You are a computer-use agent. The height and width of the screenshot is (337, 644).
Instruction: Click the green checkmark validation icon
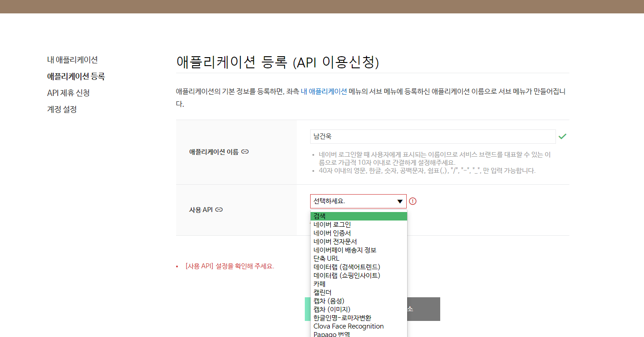(x=562, y=137)
